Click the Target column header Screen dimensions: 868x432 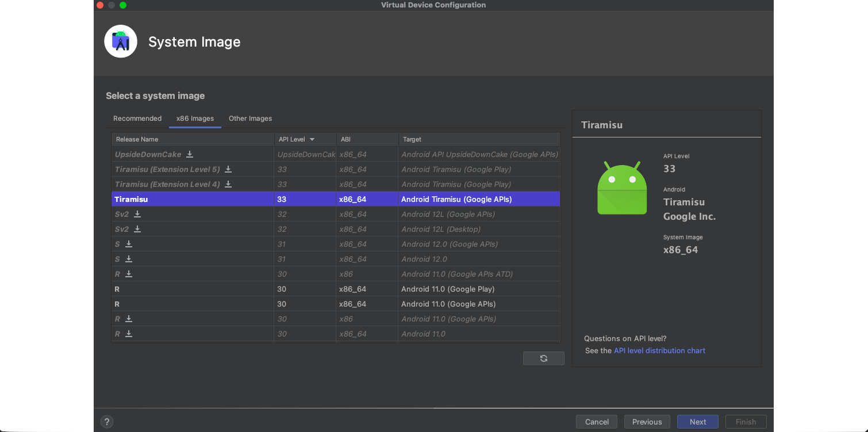(479, 139)
